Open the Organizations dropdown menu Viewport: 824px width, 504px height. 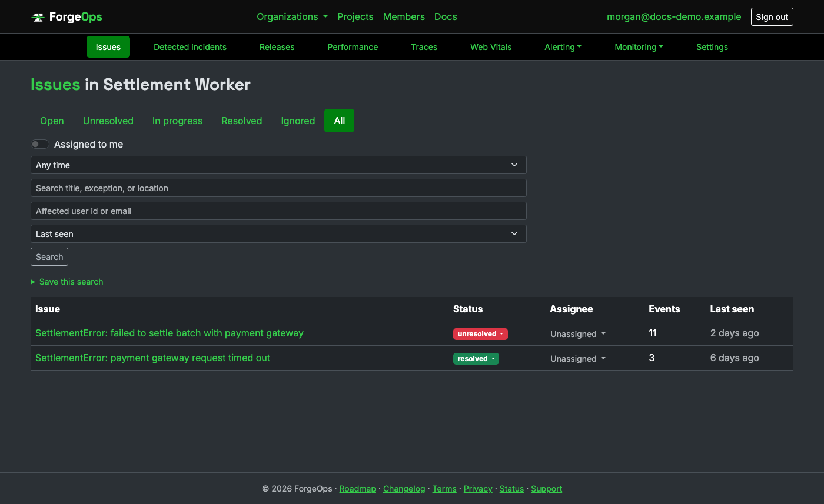point(292,16)
